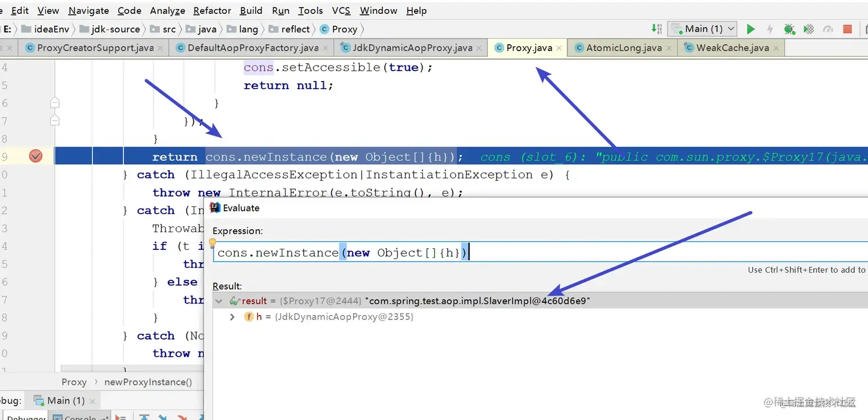
Task: Expand the h JdkDynamicAopProxy node
Action: coord(232,317)
